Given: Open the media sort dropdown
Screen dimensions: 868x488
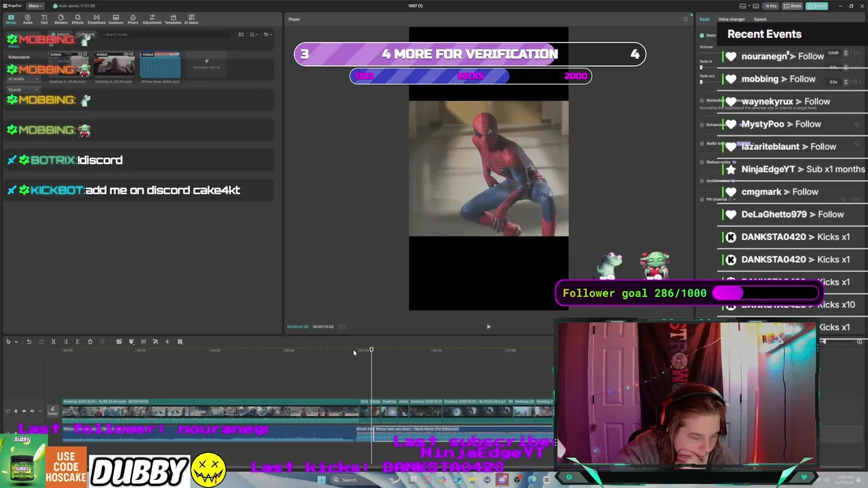Looking at the screenshot, I should [x=254, y=35].
